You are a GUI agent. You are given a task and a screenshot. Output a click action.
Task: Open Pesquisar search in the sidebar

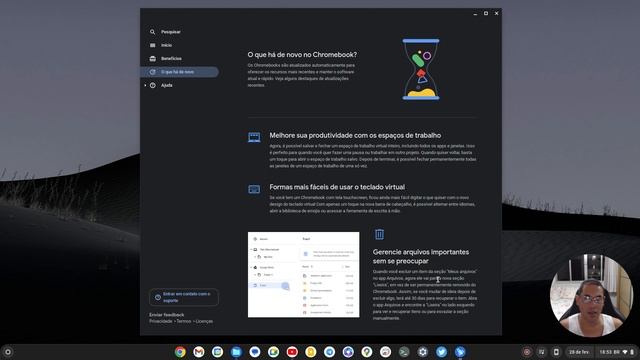click(x=171, y=32)
